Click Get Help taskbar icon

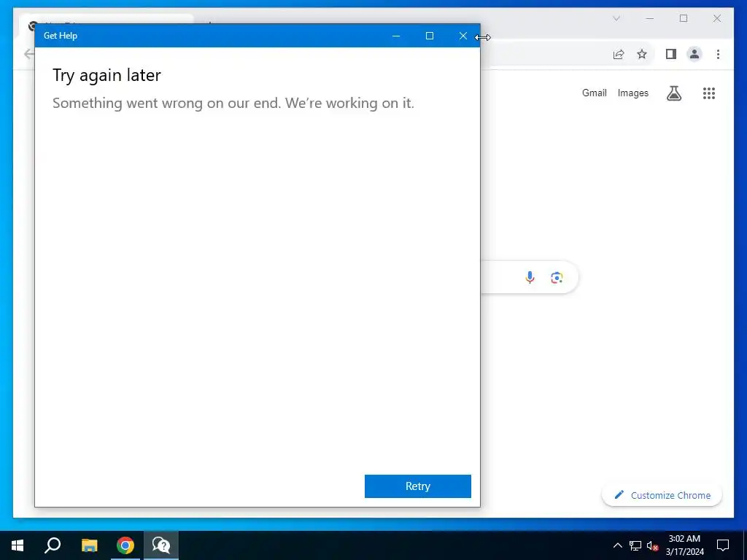(161, 545)
